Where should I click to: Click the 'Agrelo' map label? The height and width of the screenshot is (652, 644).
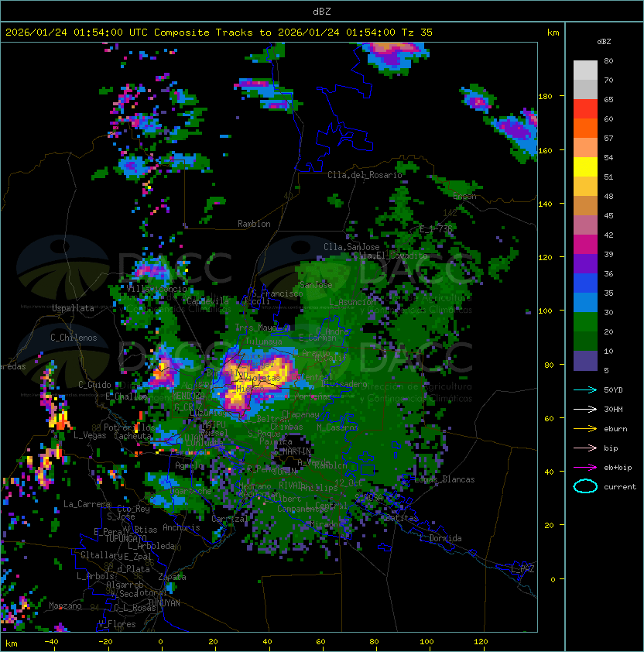pyautogui.click(x=189, y=465)
